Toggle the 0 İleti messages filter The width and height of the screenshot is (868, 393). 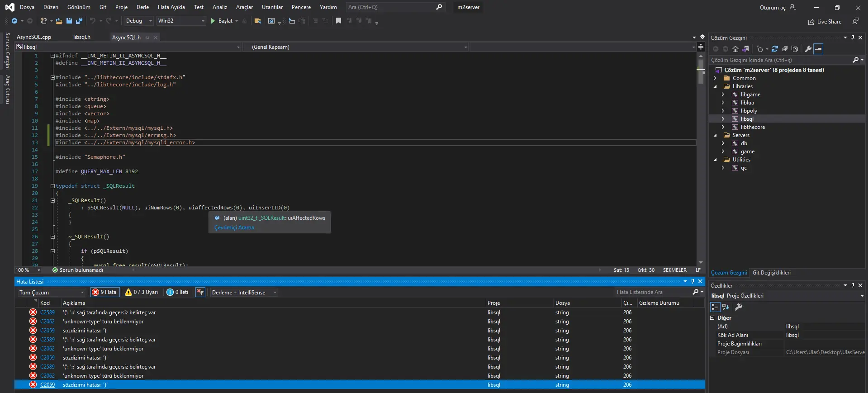click(x=177, y=292)
